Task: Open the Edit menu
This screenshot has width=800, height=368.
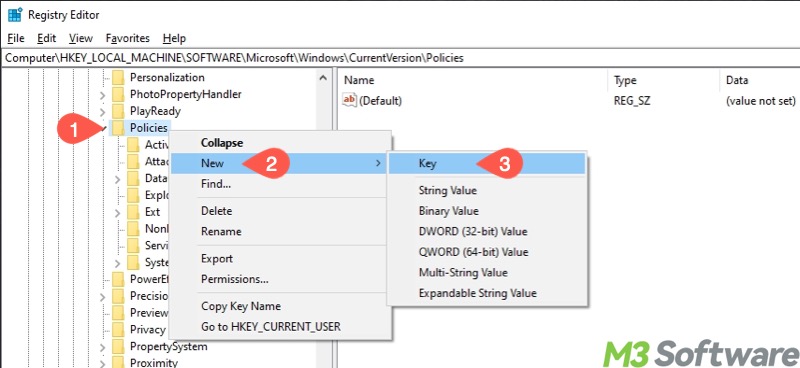Action: [x=46, y=38]
